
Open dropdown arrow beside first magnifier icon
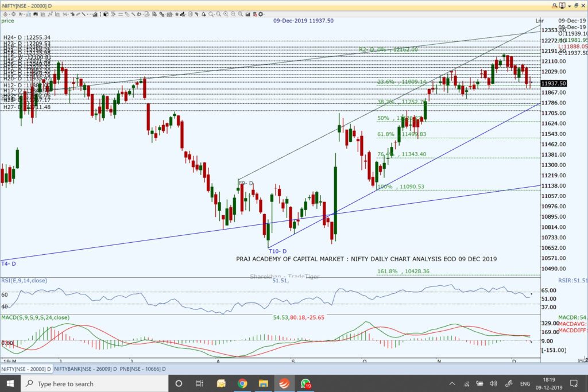214,14
